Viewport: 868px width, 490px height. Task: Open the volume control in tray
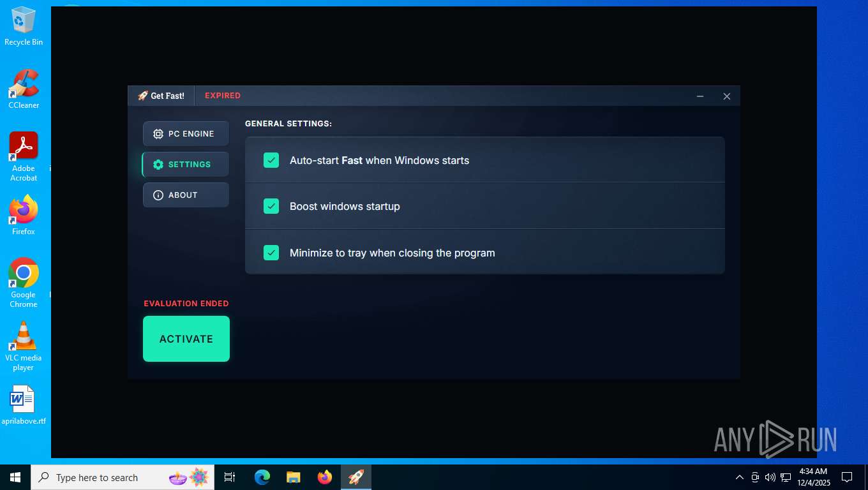pos(770,477)
